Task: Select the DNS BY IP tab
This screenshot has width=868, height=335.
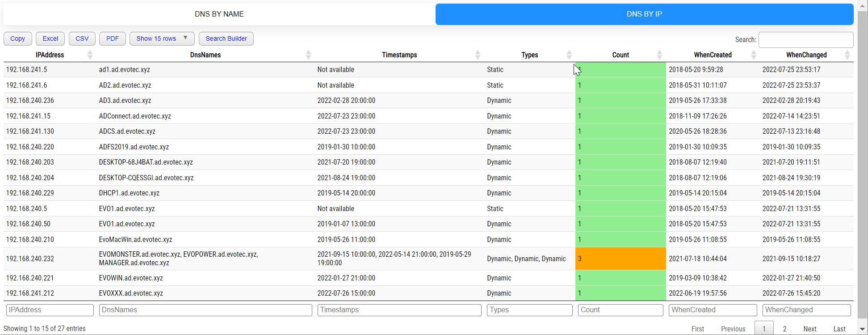Action: [x=644, y=14]
